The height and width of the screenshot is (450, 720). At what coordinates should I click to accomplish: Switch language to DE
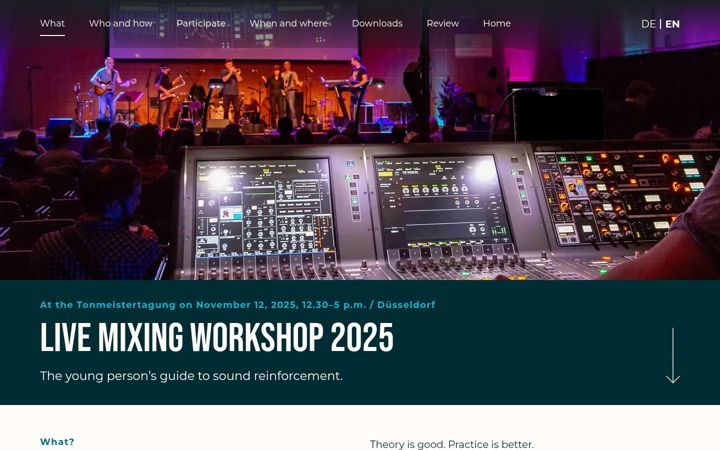(x=648, y=24)
